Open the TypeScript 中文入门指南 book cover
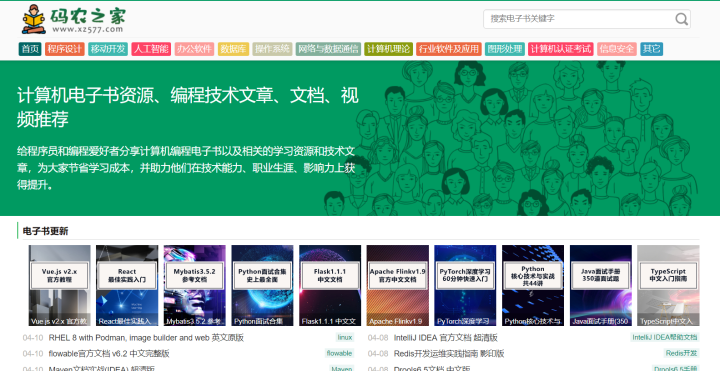This screenshot has width=720, height=371. [669, 286]
